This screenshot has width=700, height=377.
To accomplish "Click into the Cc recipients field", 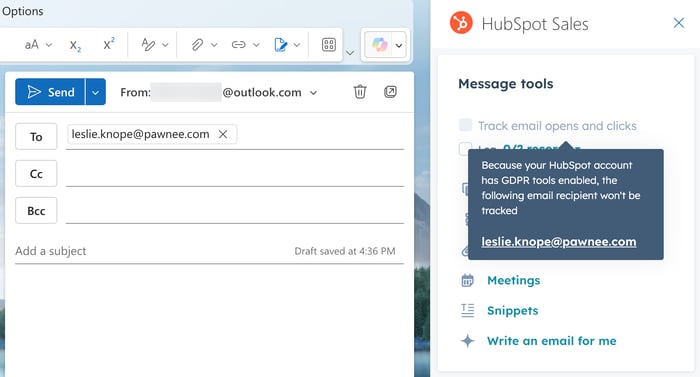I will pyautogui.click(x=235, y=173).
